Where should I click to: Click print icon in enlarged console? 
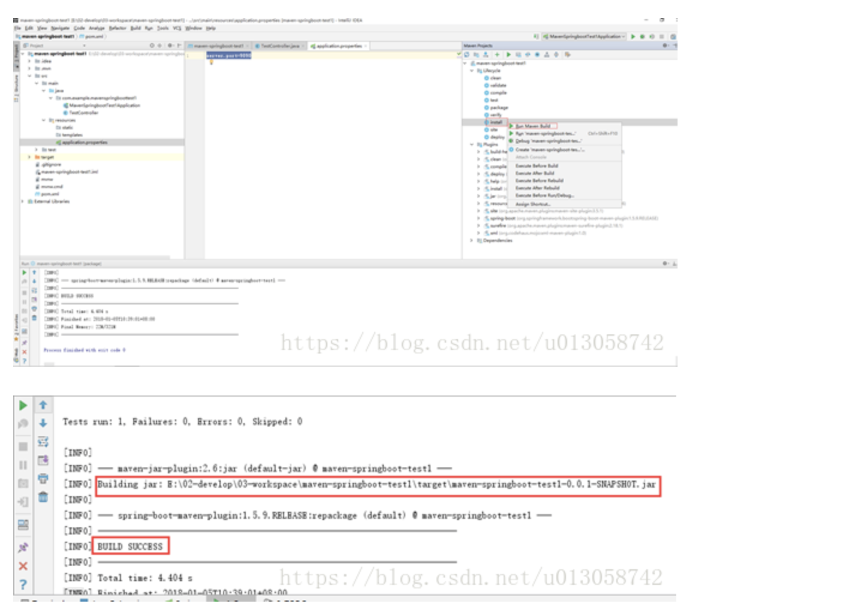tap(43, 478)
